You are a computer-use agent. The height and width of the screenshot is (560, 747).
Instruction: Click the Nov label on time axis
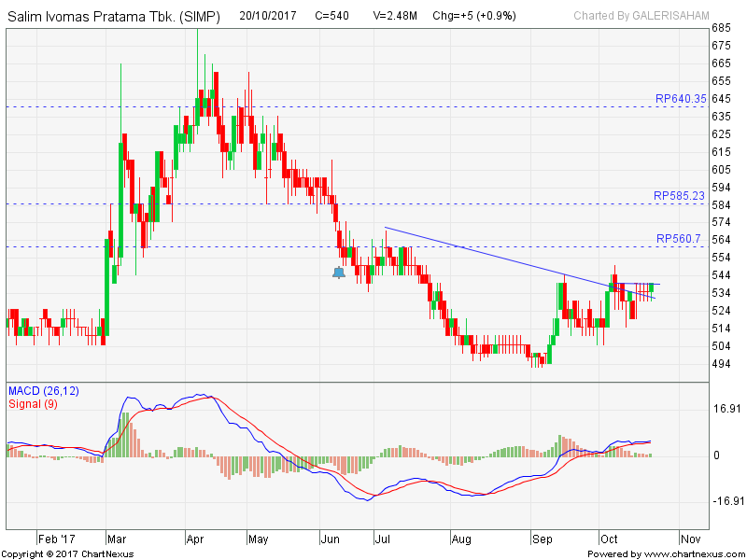point(690,539)
